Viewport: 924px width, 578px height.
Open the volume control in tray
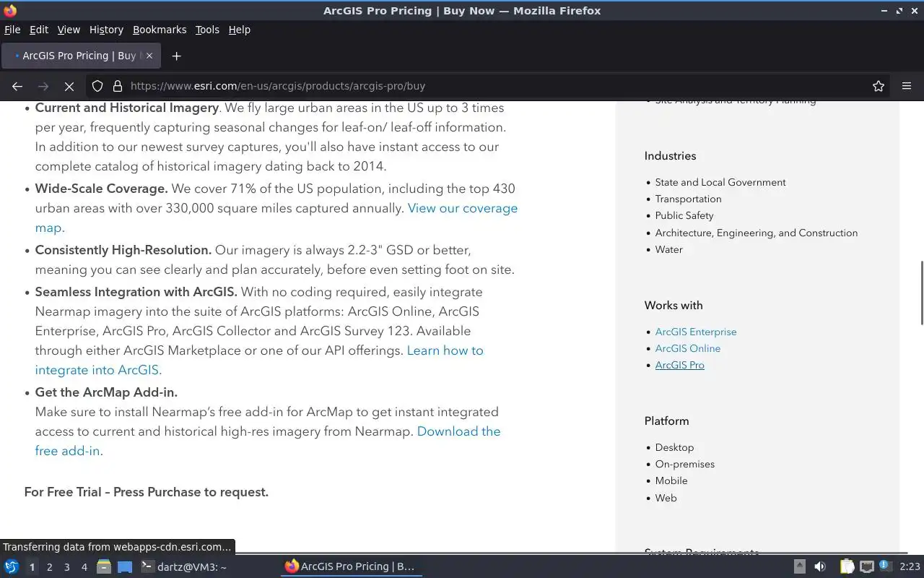pos(820,567)
